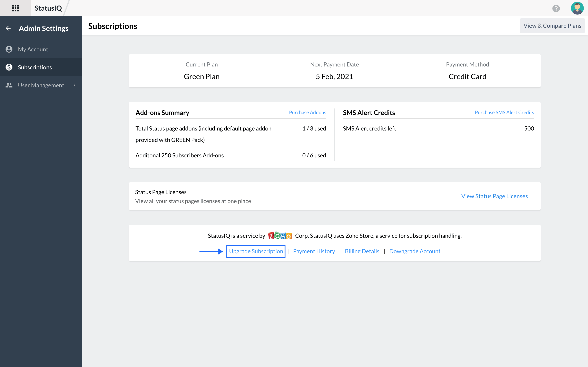
Task: Click the back arrow in Admin Settings
Action: coord(8,28)
